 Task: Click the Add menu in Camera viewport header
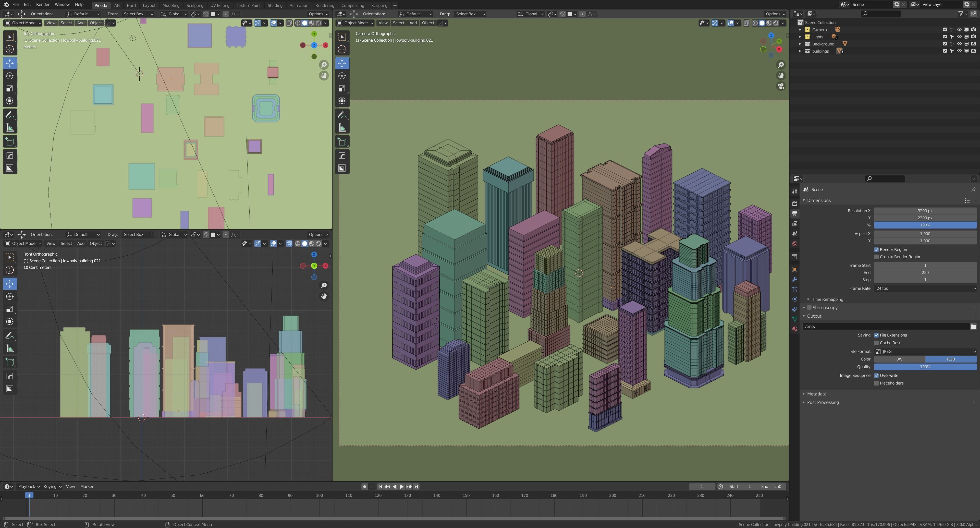(413, 23)
